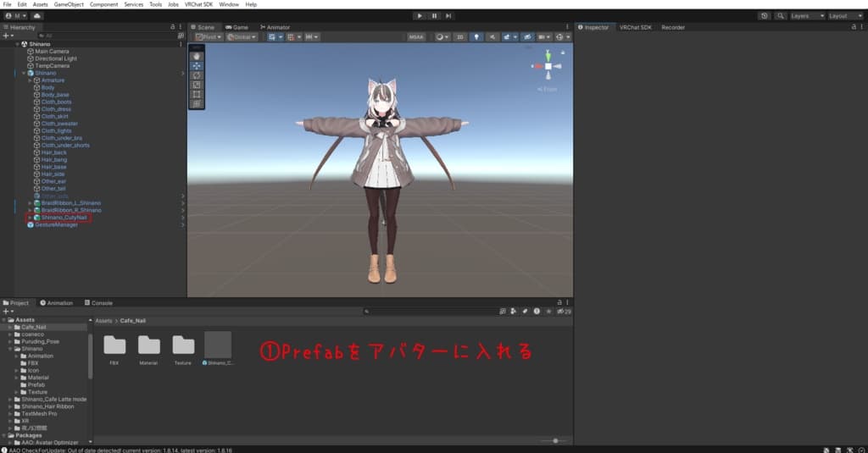
Task: Open the VRChat SDK menu
Action: (x=198, y=4)
